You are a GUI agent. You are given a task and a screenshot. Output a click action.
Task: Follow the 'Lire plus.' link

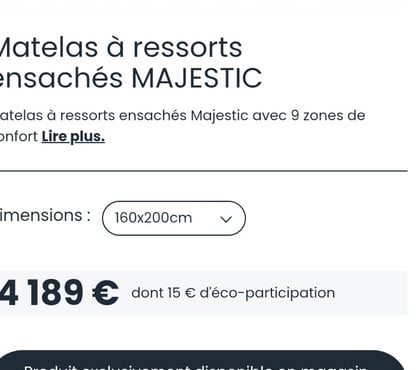pos(73,137)
